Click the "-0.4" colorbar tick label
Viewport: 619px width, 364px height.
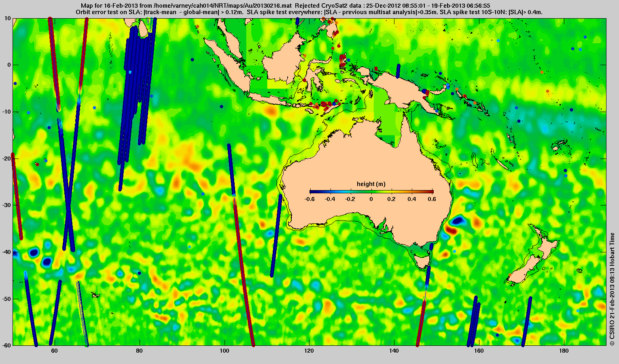point(330,199)
